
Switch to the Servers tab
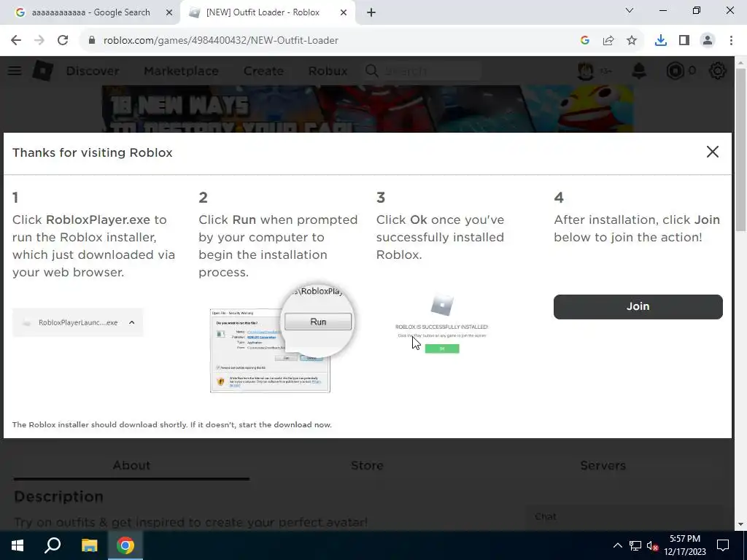coord(603,466)
